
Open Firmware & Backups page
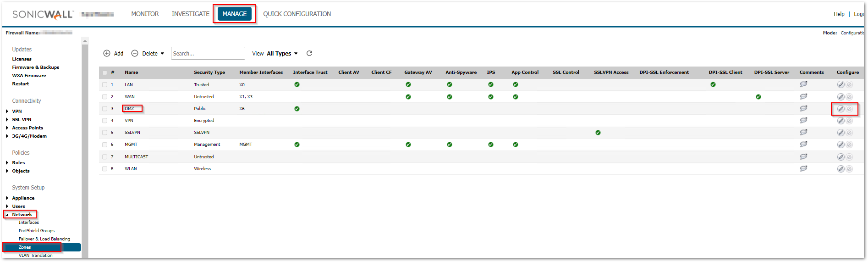[x=35, y=67]
